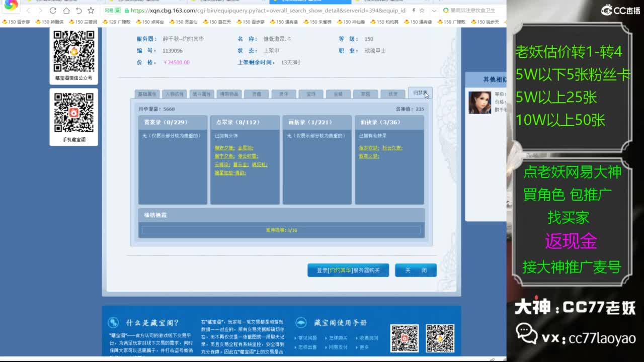Image resolution: width=644 pixels, height=362 pixels.
Task: Click the remaining time 13天3时
Action: [x=291, y=63]
